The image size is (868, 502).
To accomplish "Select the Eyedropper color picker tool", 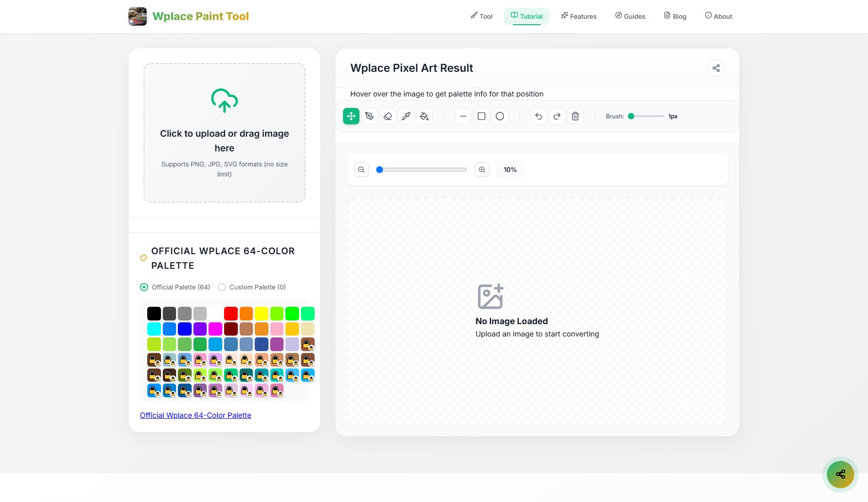I will pos(406,116).
